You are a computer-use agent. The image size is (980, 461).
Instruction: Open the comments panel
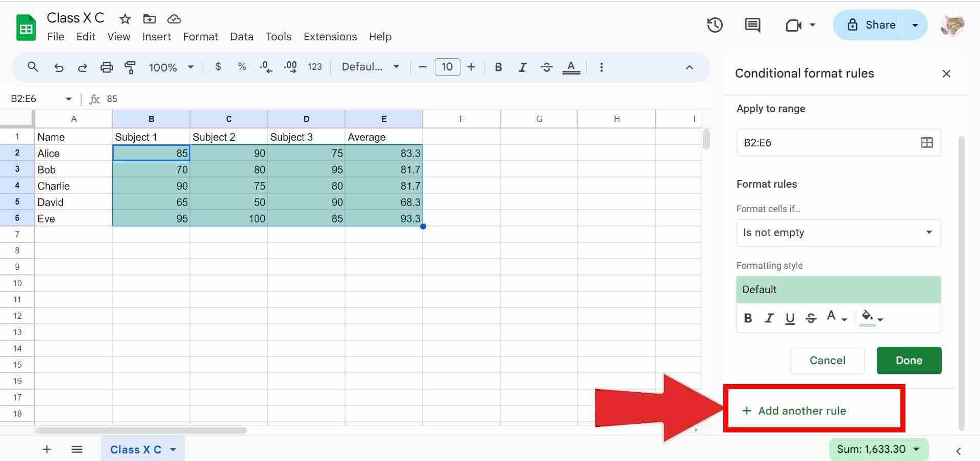(x=751, y=24)
